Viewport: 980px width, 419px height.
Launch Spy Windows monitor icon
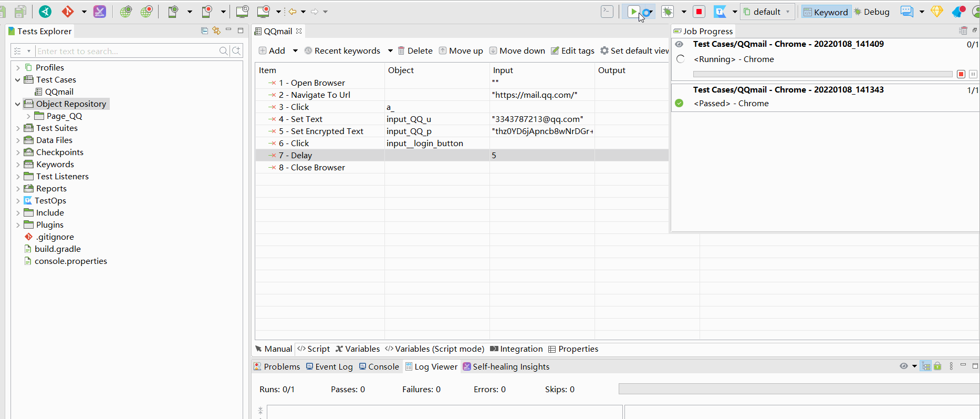[x=242, y=12]
